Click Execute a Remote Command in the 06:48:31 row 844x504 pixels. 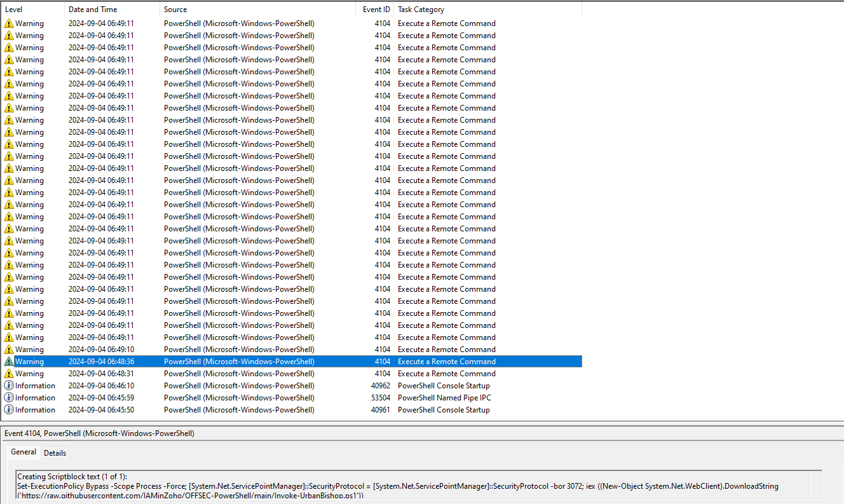[447, 374]
